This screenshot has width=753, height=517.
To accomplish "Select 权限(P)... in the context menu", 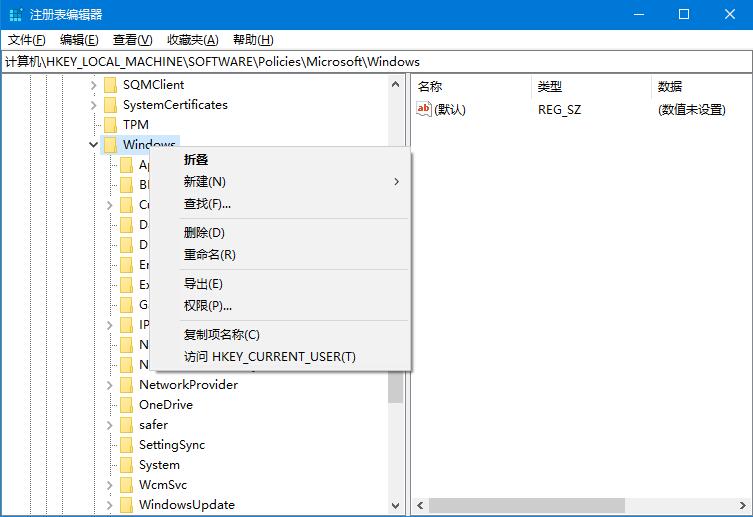I will click(208, 306).
